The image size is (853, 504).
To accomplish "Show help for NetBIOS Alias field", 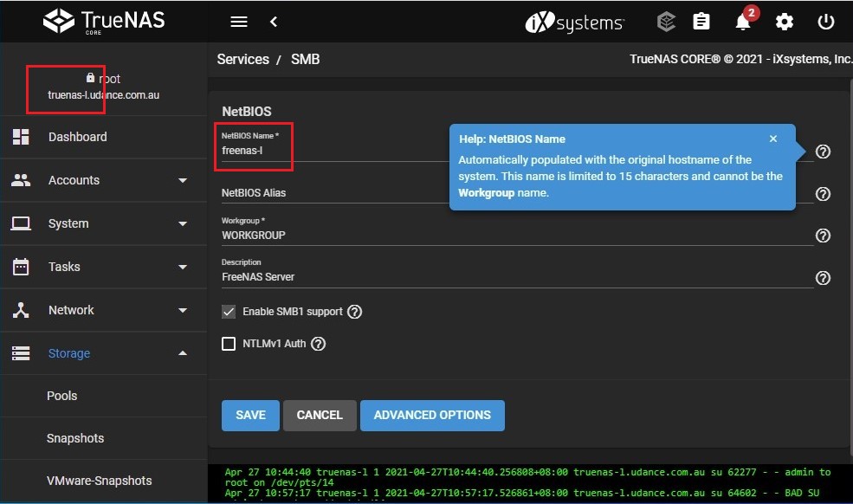I will [823, 194].
